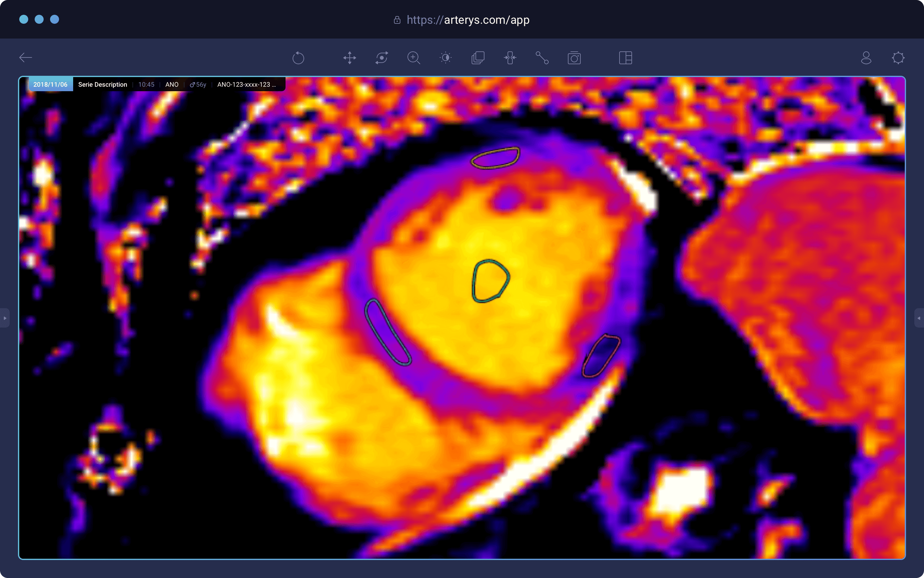924x578 pixels.
Task: Click the 56y patient age label
Action: [198, 84]
